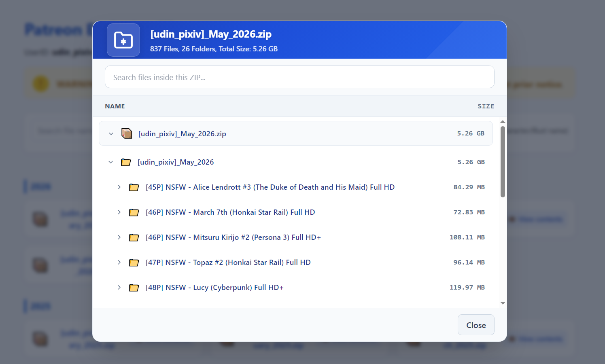Select '[47P] NSFW - Topaz #2' folder name
This screenshot has height=364, width=605.
228,262
